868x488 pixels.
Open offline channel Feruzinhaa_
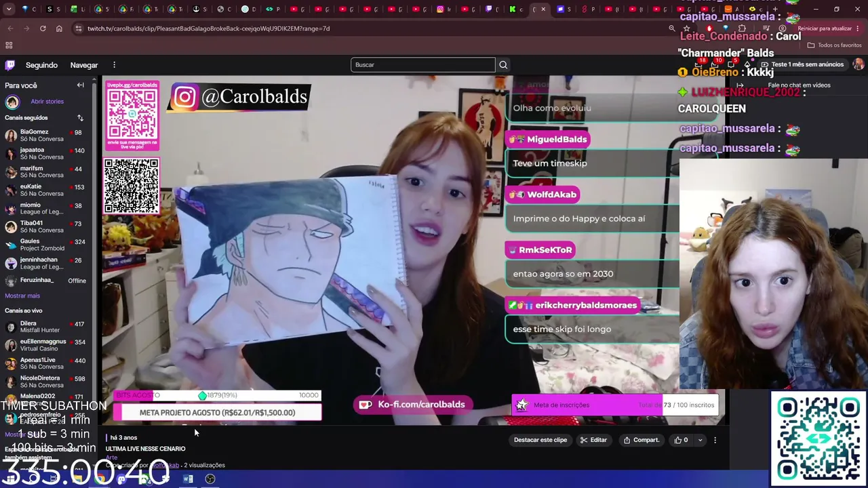45,281
